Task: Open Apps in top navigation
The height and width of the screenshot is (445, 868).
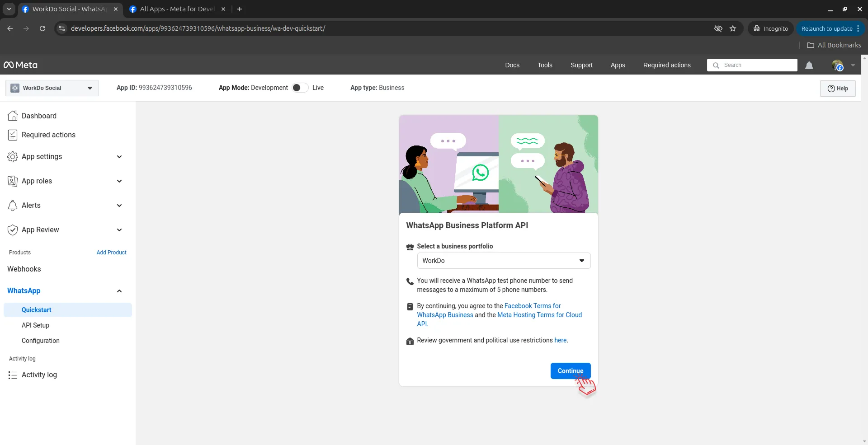Action: [618, 65]
